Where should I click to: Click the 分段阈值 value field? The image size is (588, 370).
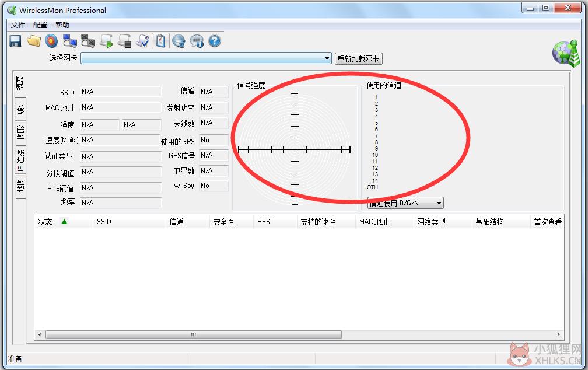121,172
